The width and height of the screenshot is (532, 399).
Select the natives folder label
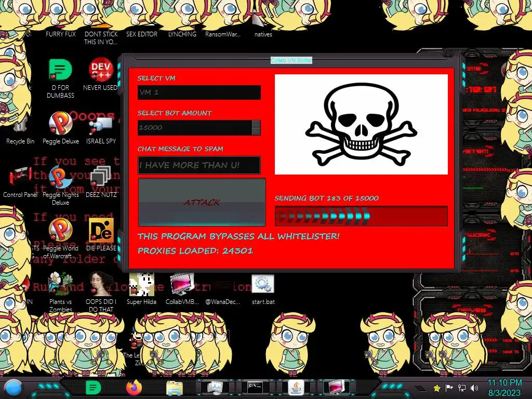click(x=263, y=34)
